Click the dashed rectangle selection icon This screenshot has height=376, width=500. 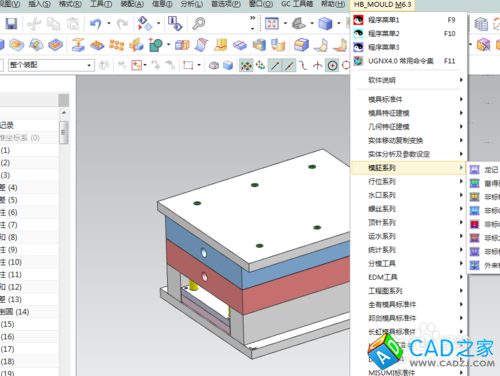188,65
